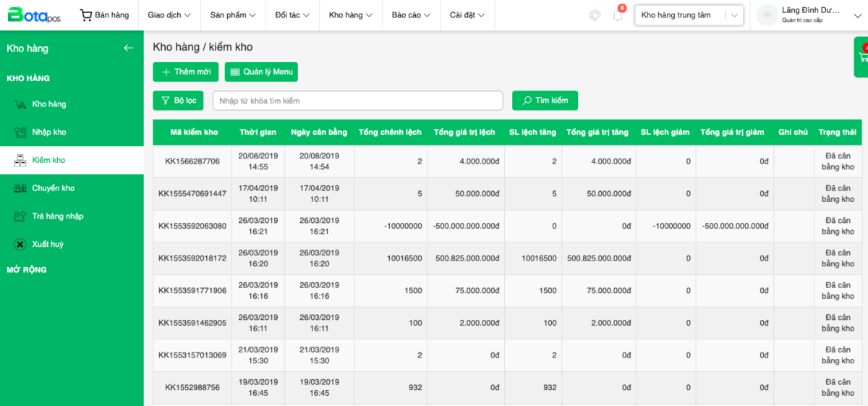Click the Kho hàng sidebar icon

20,104
